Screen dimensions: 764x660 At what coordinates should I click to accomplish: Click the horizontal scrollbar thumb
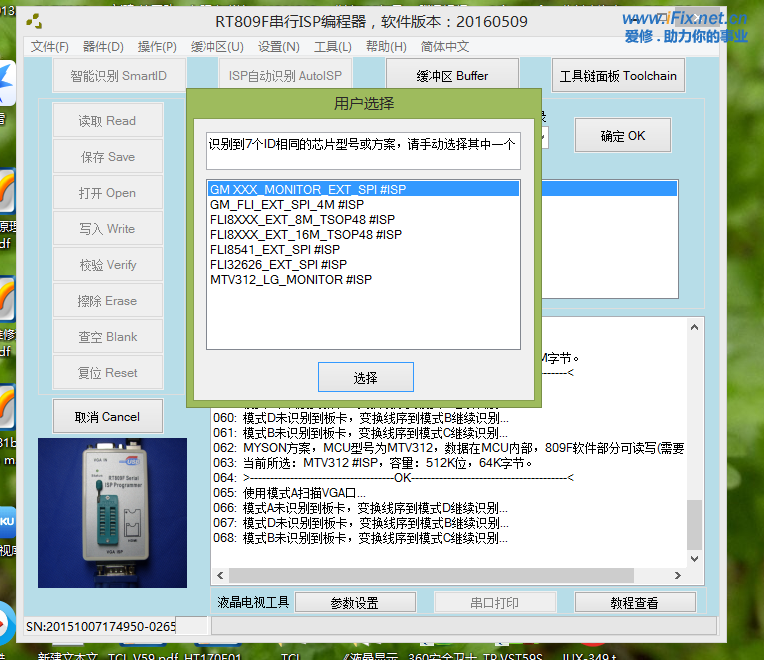[431, 575]
